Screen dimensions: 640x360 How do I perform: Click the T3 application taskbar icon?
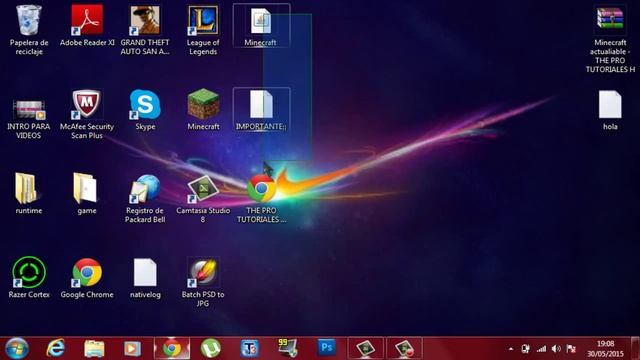tap(249, 349)
